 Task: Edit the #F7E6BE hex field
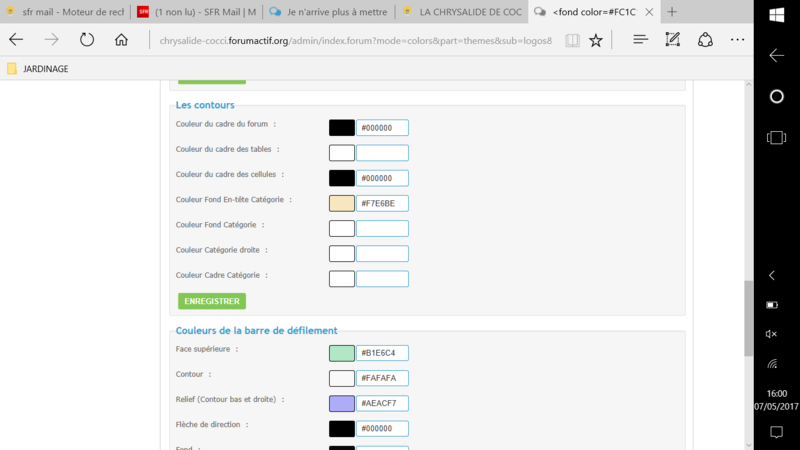click(x=382, y=203)
